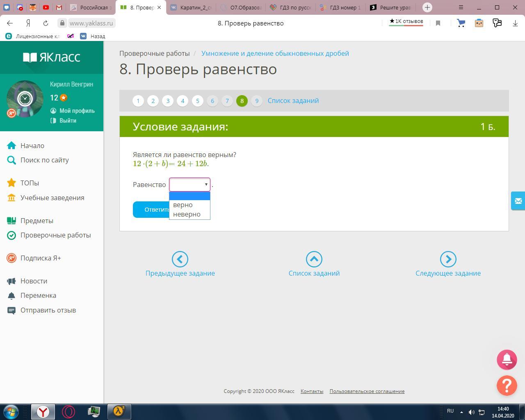
Task: Click the previous task arrow circle icon
Action: click(x=180, y=259)
